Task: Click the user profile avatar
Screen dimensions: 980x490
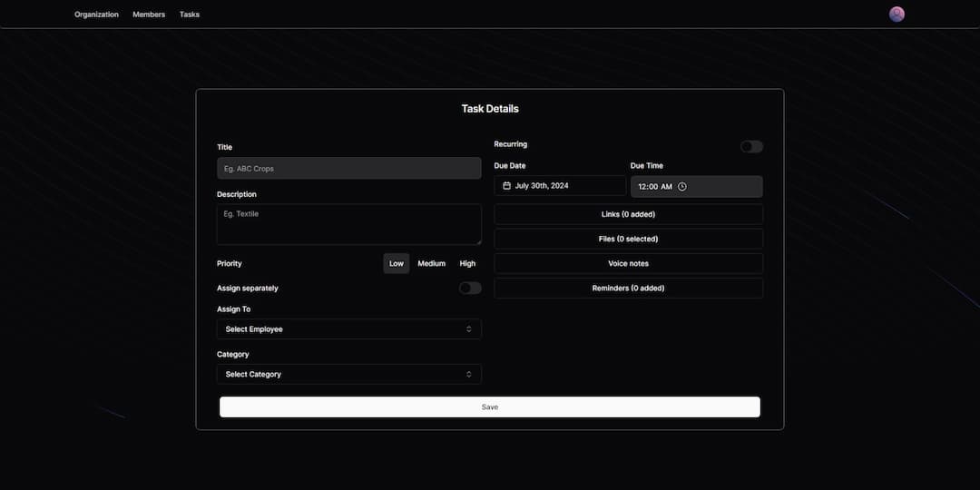Action: pyautogui.click(x=897, y=15)
